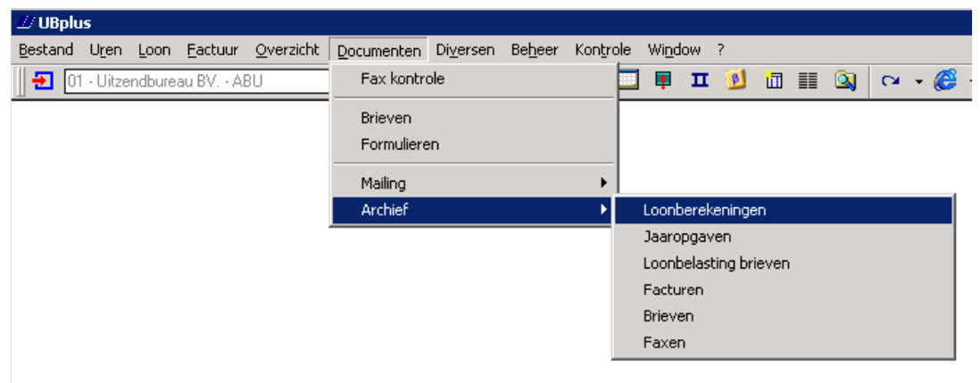Open the Beheer menu
980x383 pixels.
click(x=535, y=50)
